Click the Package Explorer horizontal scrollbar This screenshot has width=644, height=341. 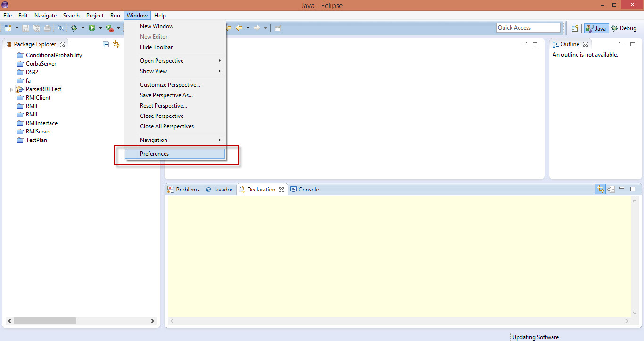(x=45, y=321)
